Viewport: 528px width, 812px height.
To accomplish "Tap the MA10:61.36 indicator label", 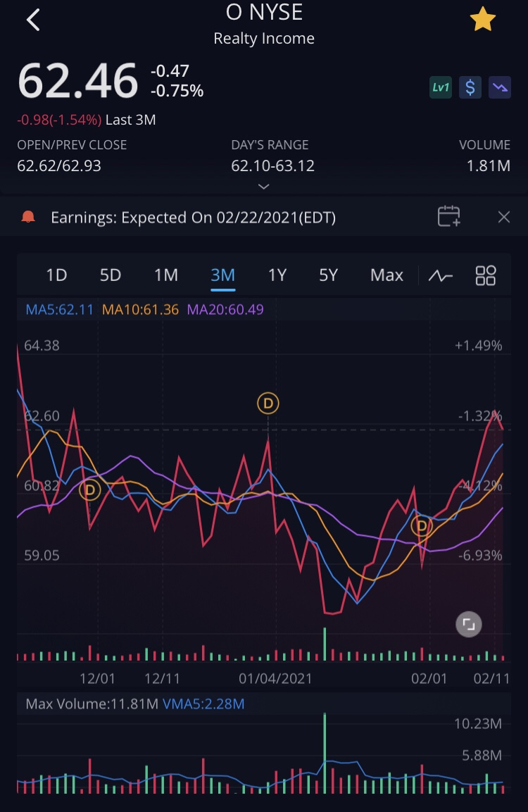I will (140, 310).
